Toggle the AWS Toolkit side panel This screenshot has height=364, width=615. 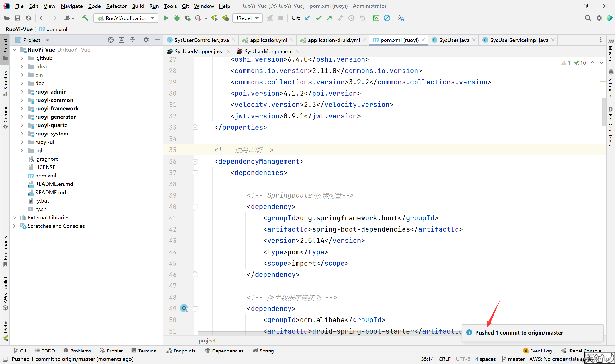click(x=6, y=293)
